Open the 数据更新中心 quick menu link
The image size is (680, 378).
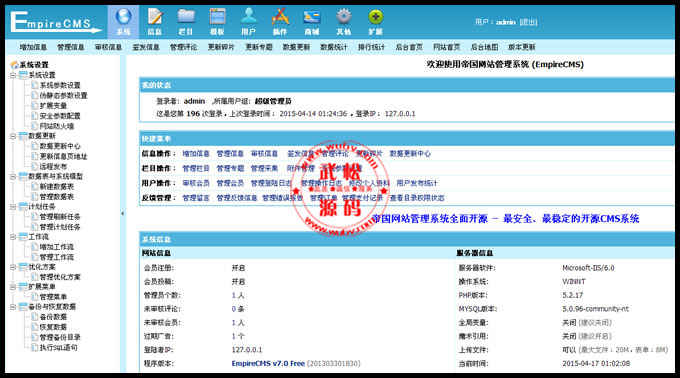tap(410, 153)
